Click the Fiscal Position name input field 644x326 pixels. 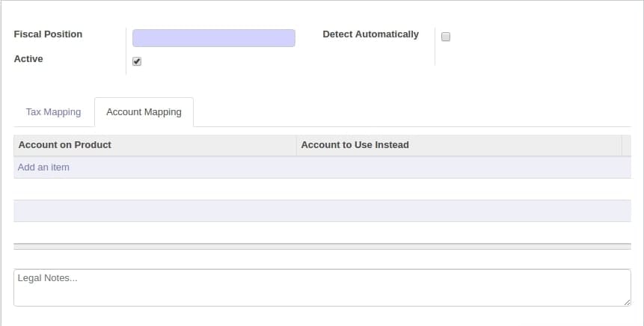pos(214,38)
